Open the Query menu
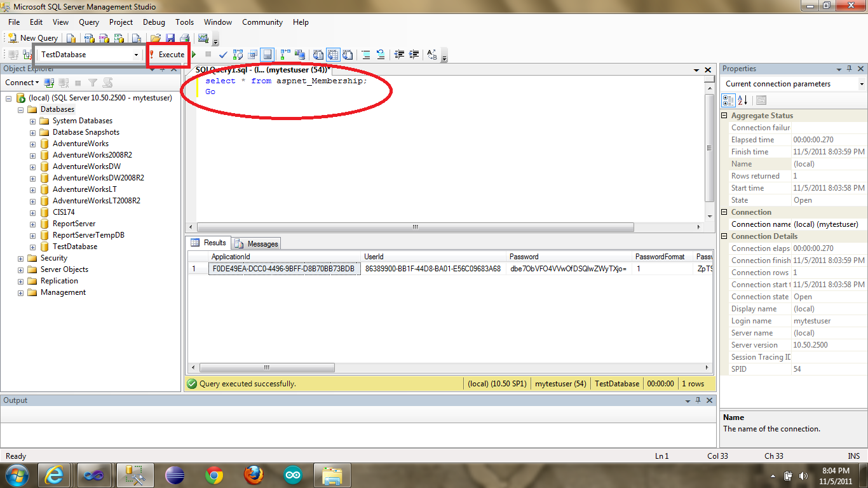The width and height of the screenshot is (868, 488). 89,22
